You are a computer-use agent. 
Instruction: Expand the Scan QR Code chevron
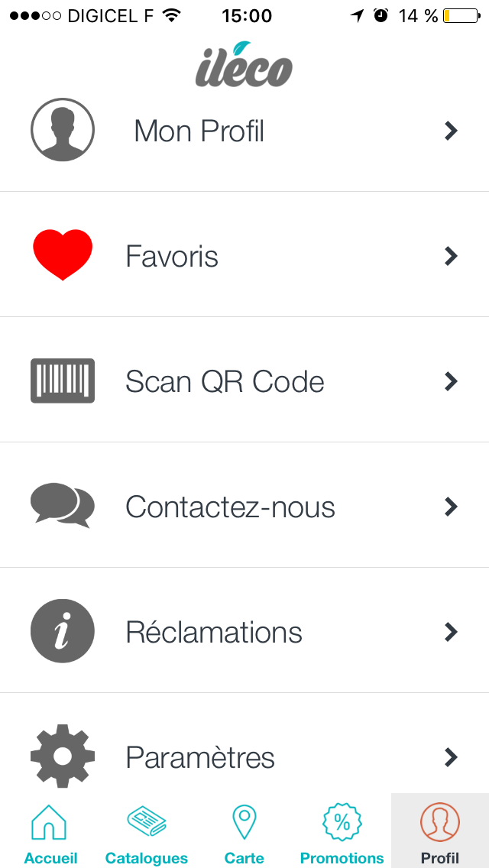pyautogui.click(x=451, y=381)
